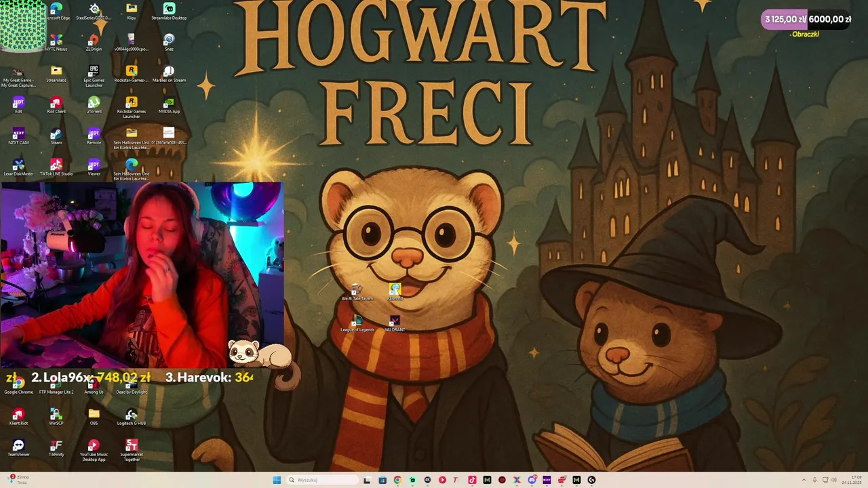Viewport: 868px width, 488px height.
Task: Launch League of Legends desktop icon
Action: pos(357,323)
